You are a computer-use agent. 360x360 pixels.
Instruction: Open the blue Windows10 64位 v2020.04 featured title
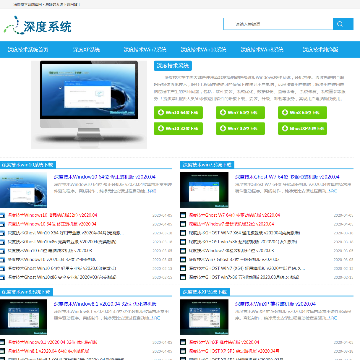click(x=104, y=177)
